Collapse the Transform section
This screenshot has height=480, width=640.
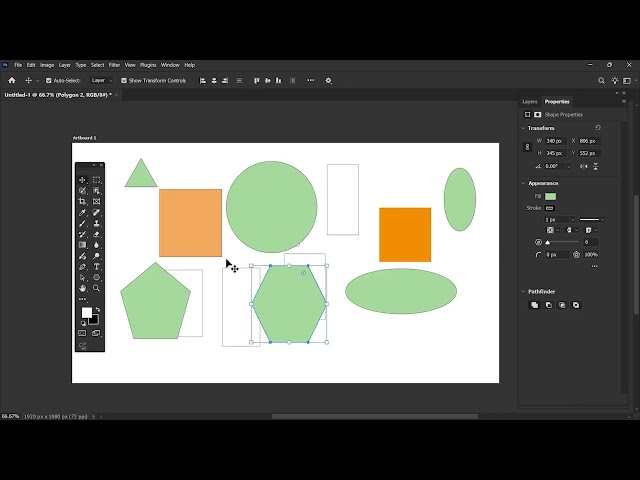(x=523, y=128)
